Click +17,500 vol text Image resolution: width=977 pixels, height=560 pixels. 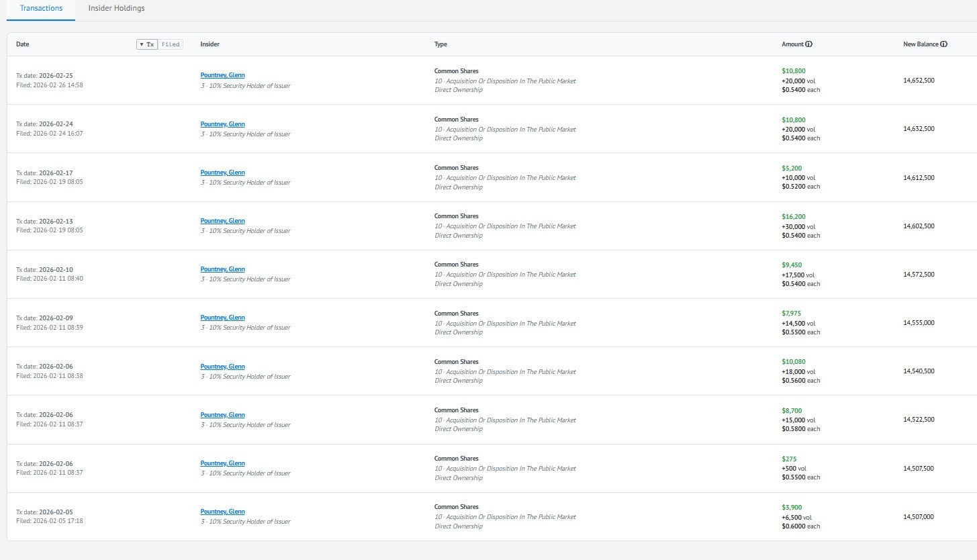tap(798, 275)
